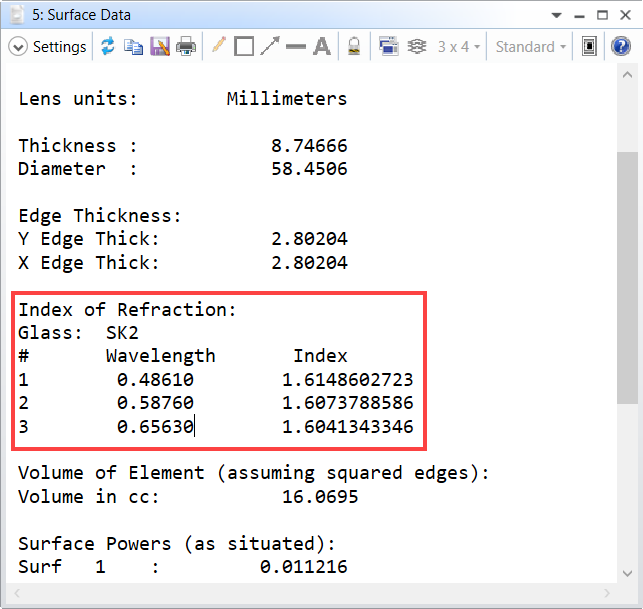
Task: Click the document icon in title bar
Action: pos(17,15)
